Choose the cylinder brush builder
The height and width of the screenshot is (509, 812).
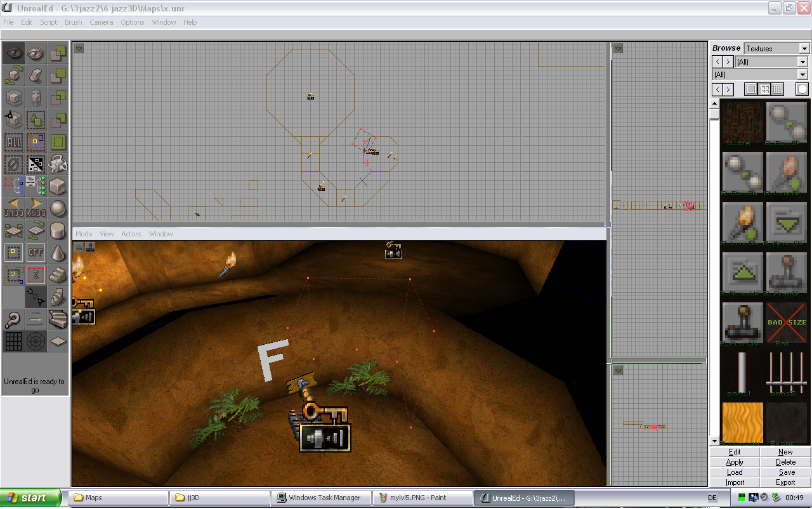point(58,230)
